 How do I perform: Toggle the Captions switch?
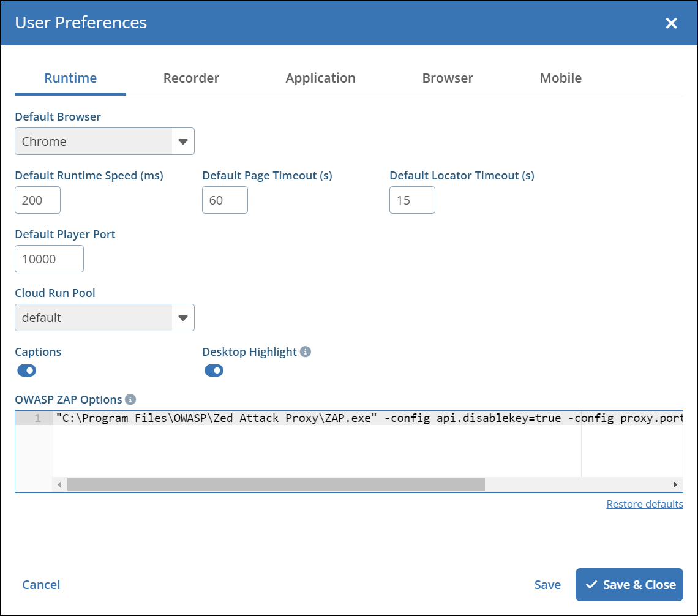(x=26, y=370)
